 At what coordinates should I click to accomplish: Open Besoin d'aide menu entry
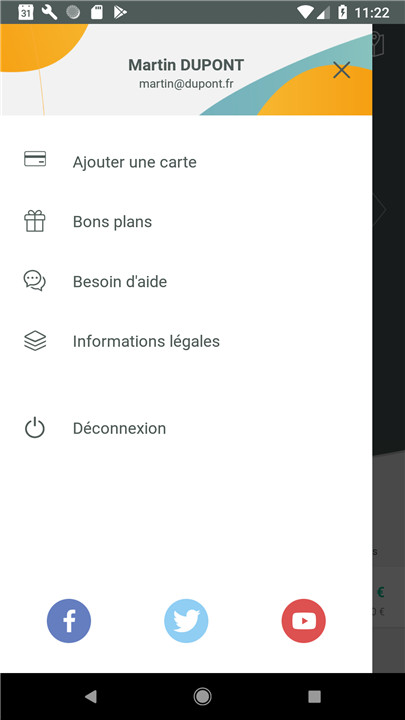(x=186, y=281)
